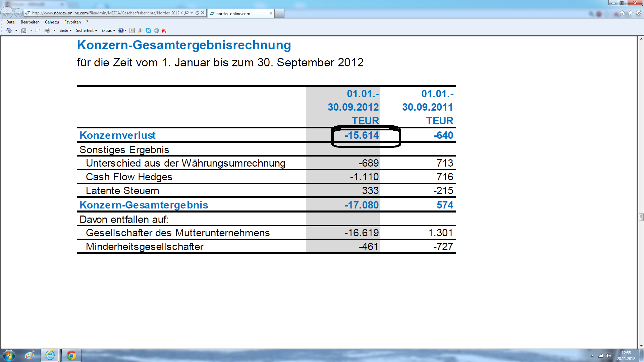Click the RSS feeds icon

click(24, 31)
